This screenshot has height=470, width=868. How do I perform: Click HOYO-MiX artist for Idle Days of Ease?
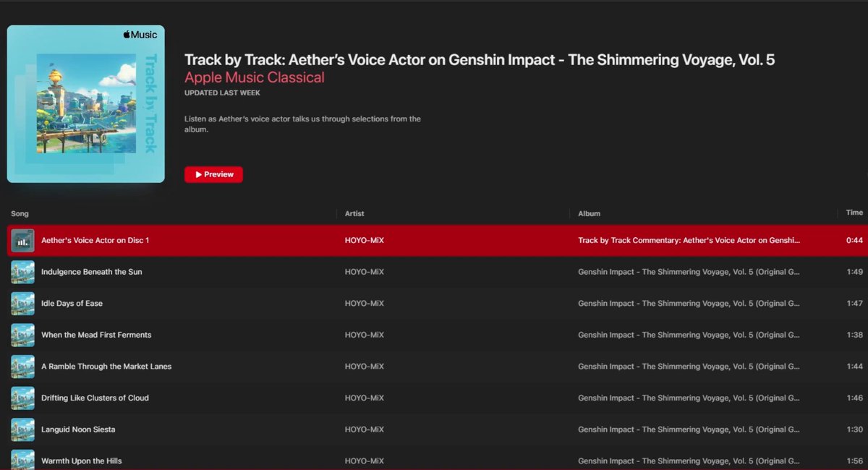365,304
